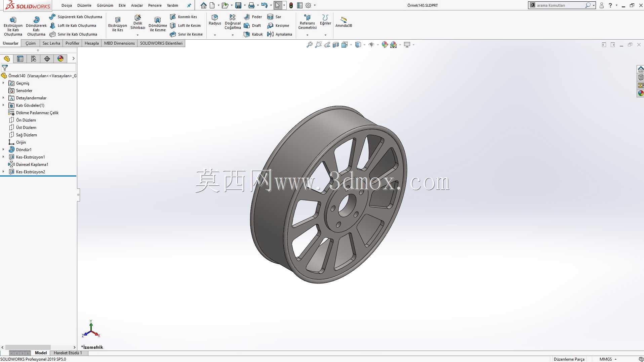644x362 pixels.
Task: Open the Görünüm menu
Action: [x=105, y=5]
